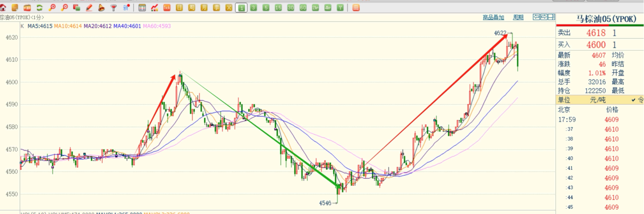This screenshot has height=214, width=644.
Task: Open the 周期 period link
Action: coord(518,17)
